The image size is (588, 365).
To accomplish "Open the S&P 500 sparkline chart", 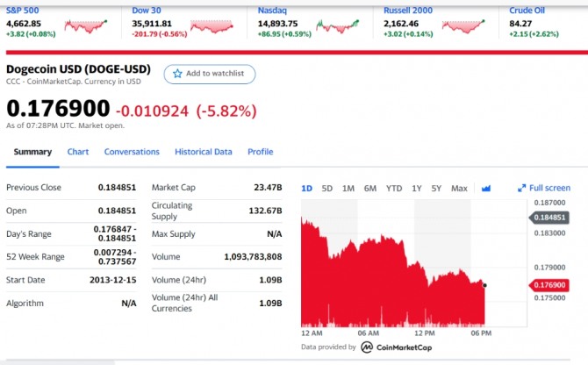I will pos(86,26).
